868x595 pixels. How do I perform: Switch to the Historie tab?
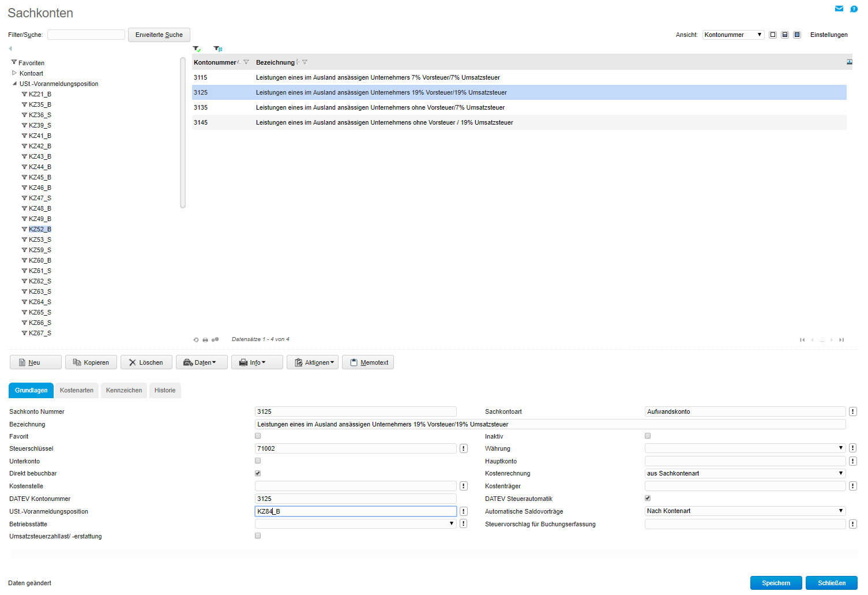pos(165,391)
